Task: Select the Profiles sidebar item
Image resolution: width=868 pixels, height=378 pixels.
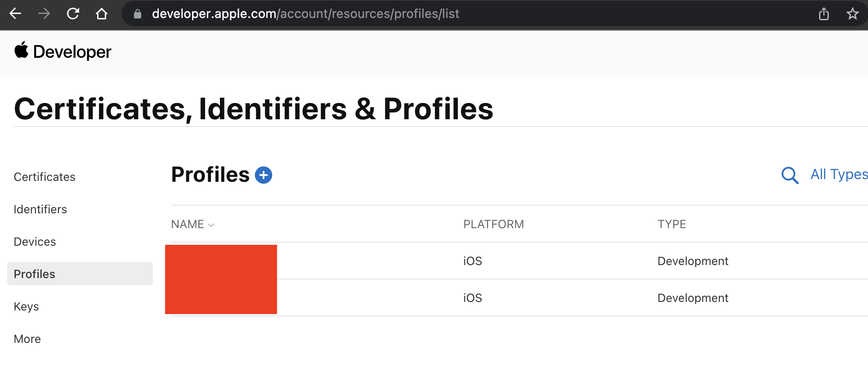Action: (x=80, y=274)
